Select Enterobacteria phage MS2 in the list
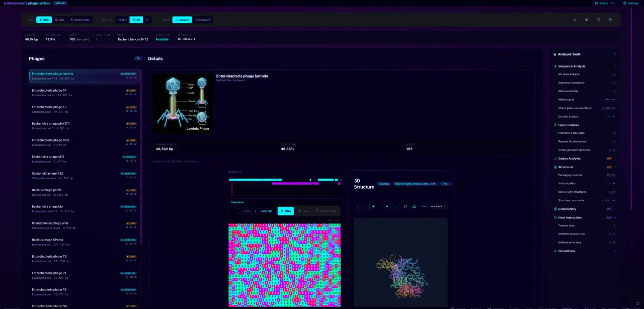 [85, 142]
